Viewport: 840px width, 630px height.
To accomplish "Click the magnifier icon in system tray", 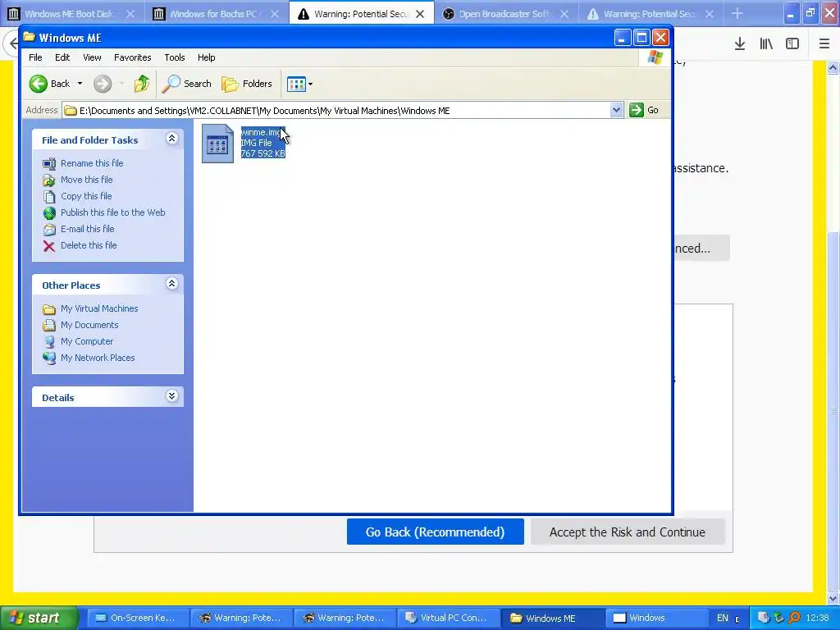I will pyautogui.click(x=794, y=618).
